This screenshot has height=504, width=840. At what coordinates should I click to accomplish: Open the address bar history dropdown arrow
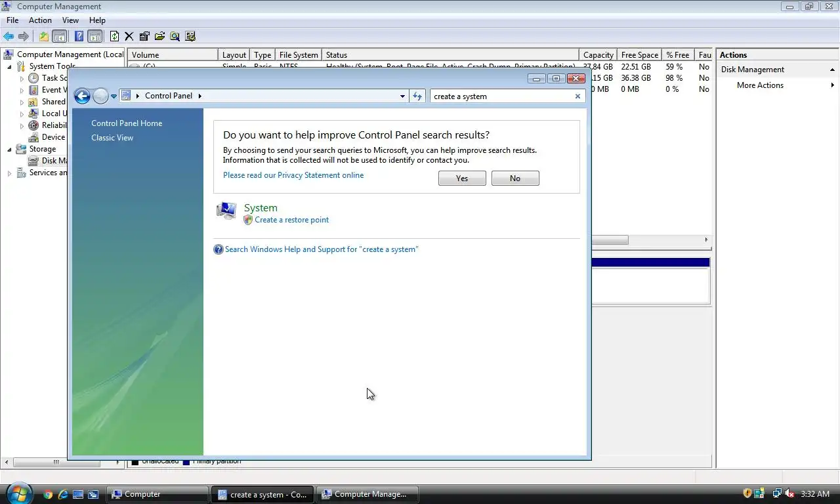coord(402,96)
